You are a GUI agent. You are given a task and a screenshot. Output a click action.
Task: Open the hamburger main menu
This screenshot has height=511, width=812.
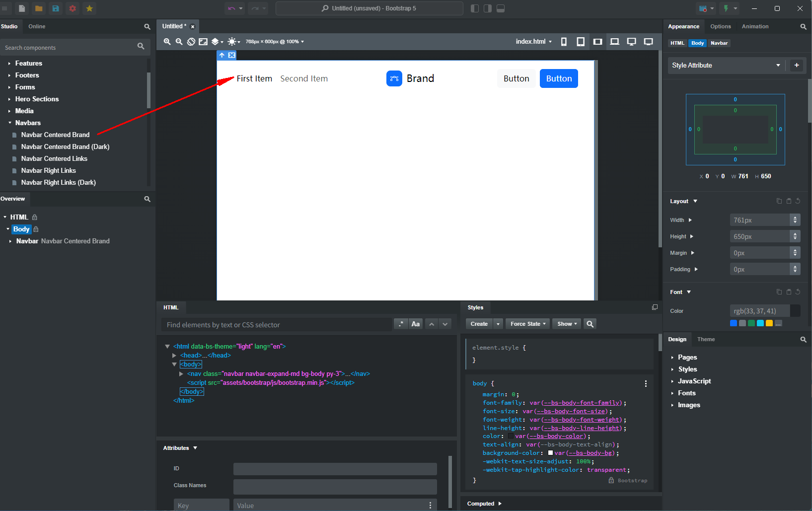pos(4,8)
